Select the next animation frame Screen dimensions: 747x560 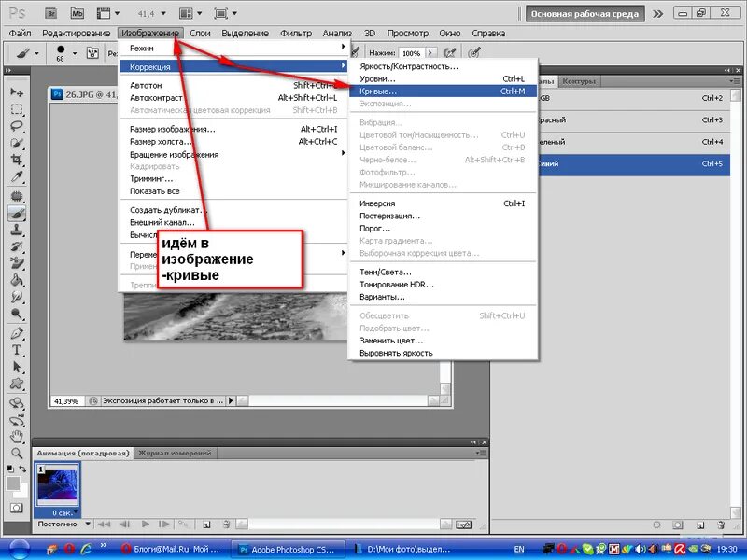pos(164,525)
